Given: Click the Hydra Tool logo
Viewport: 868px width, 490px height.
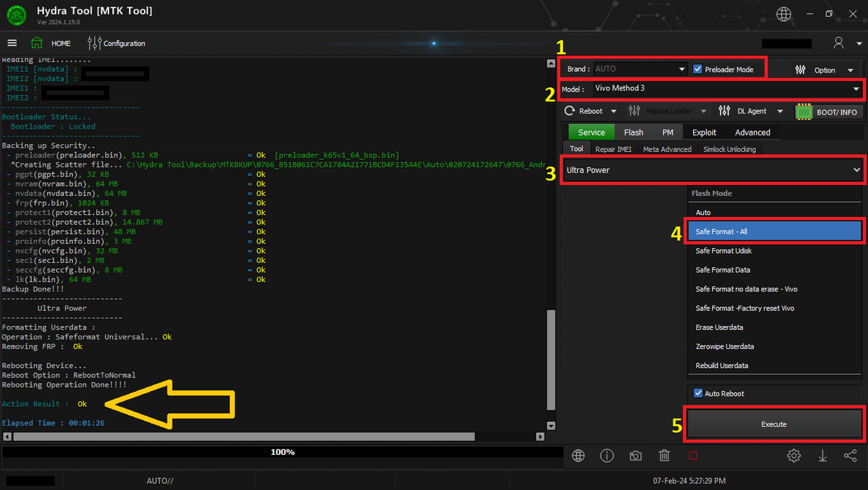Looking at the screenshot, I should click(x=16, y=15).
